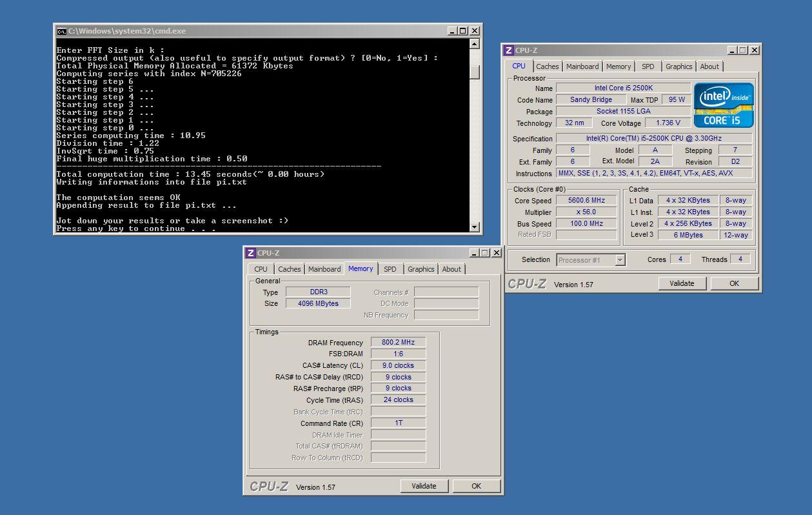812x515 pixels.
Task: Minimize the CPU-Z Memory window
Action: (474, 253)
